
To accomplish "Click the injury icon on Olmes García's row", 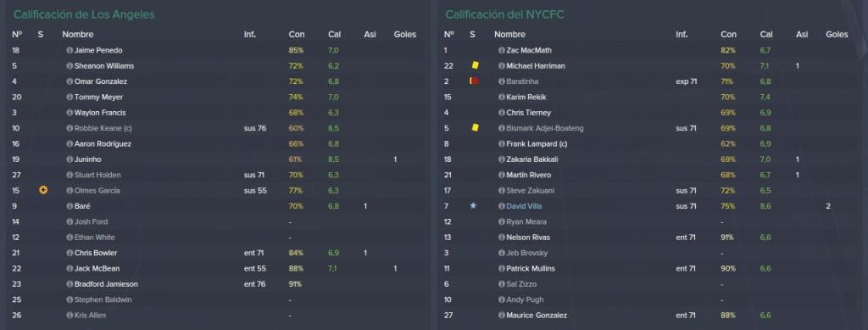I will pyautogui.click(x=43, y=190).
